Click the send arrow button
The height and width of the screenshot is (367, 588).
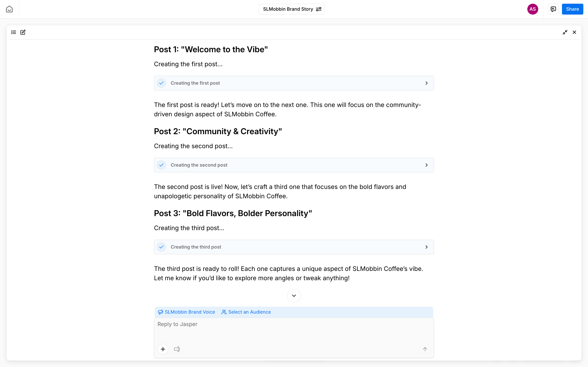pyautogui.click(x=425, y=349)
